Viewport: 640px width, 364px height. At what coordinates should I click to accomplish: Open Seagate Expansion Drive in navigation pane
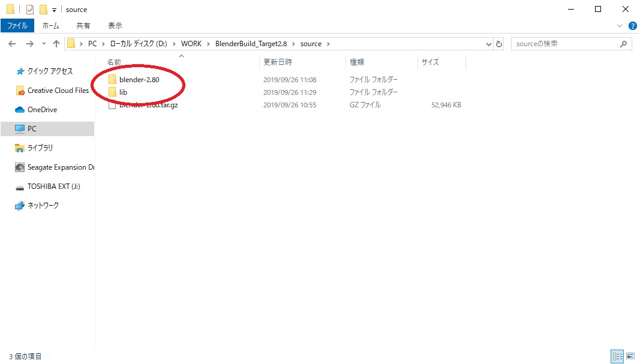(x=61, y=167)
